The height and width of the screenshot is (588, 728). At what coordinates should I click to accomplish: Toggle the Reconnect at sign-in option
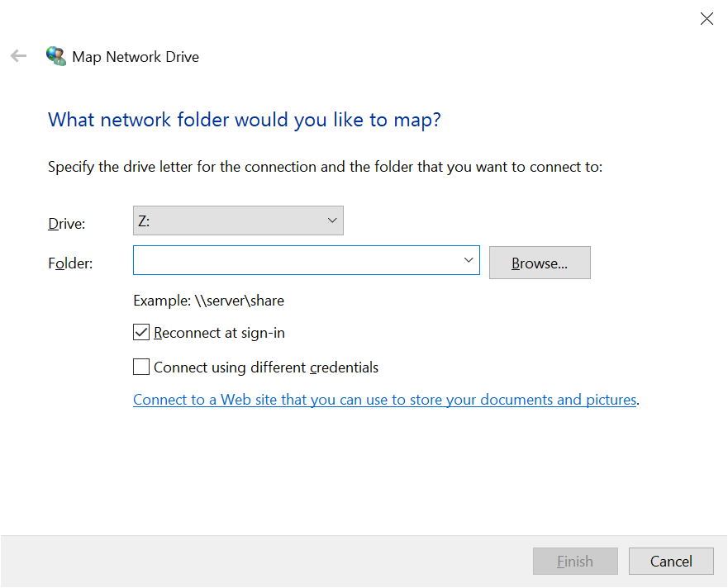(x=140, y=332)
